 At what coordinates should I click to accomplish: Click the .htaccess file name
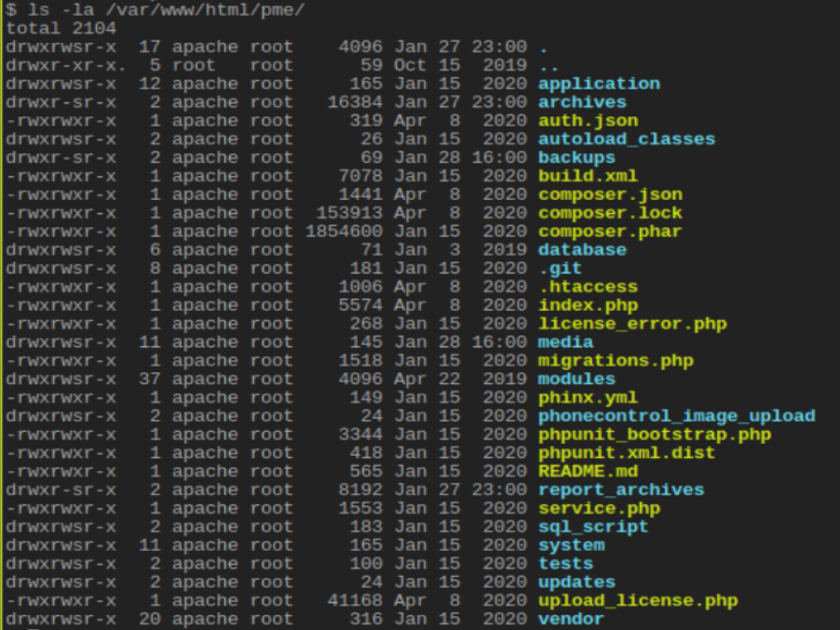(x=588, y=287)
